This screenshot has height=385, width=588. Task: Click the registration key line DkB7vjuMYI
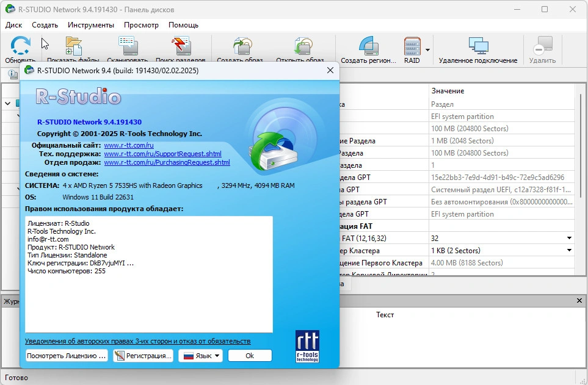(81, 263)
